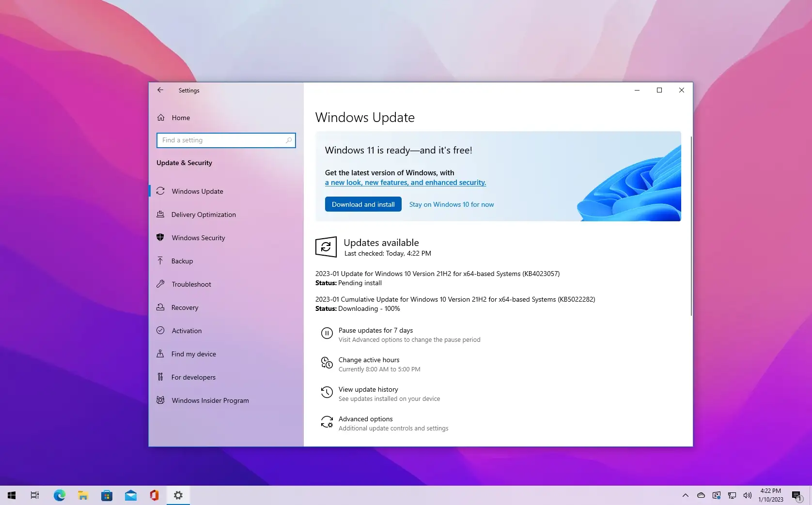The image size is (812, 505).
Task: Open File Explorer from taskbar
Action: (x=83, y=495)
